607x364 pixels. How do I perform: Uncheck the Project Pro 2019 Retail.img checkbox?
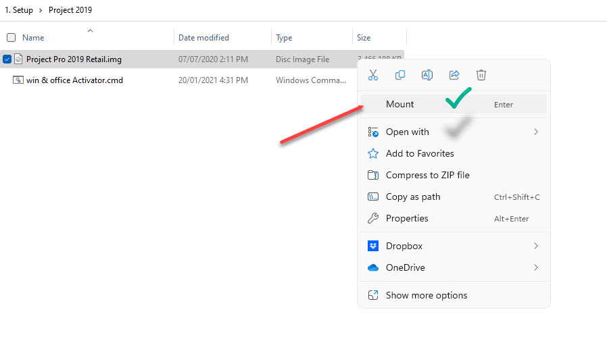pos(7,59)
